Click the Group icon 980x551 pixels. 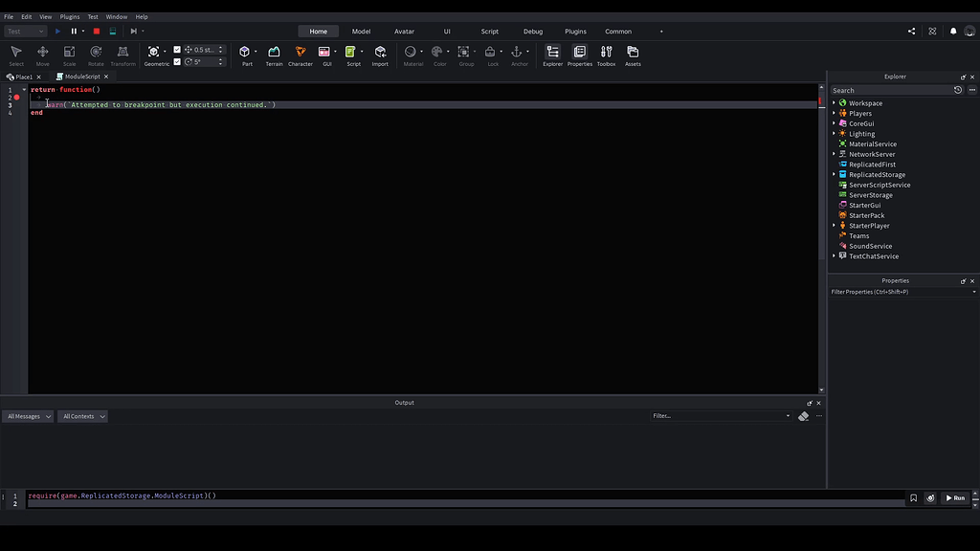(x=463, y=52)
